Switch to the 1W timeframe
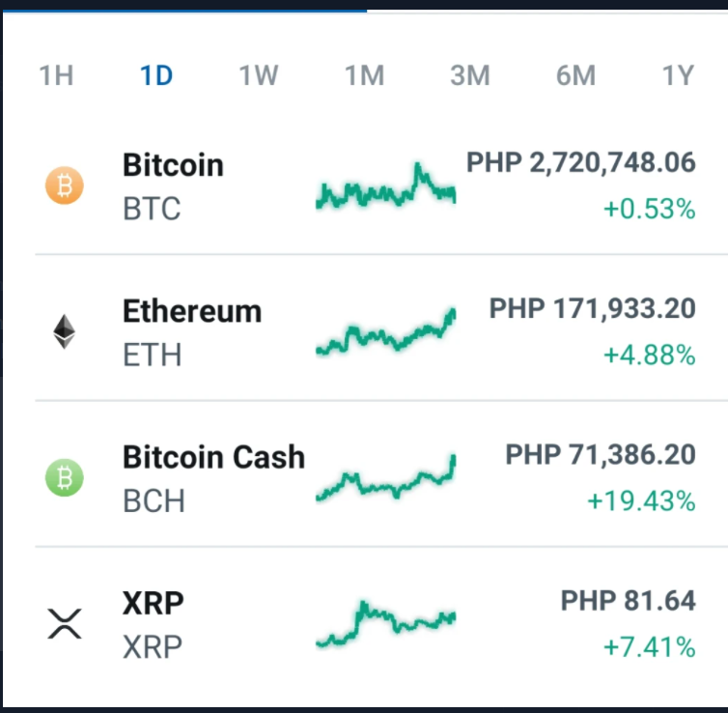The height and width of the screenshot is (713, 728). [259, 75]
